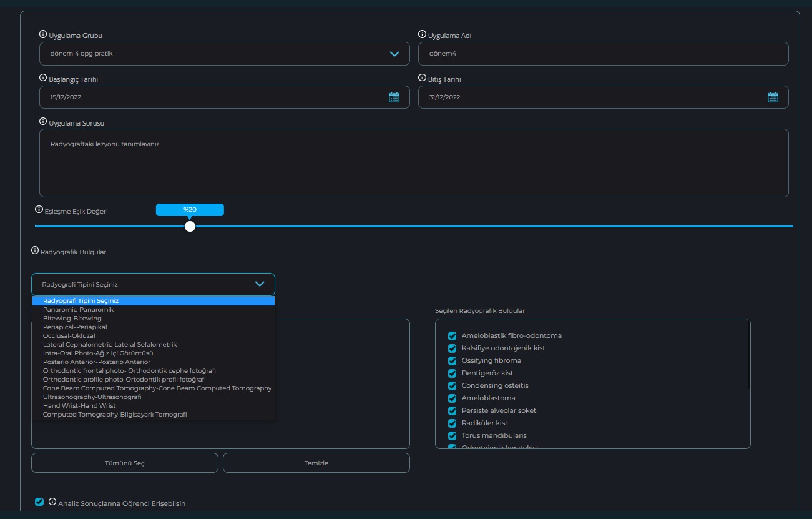Click Tümünü Seç button
The height and width of the screenshot is (519, 812).
point(125,463)
